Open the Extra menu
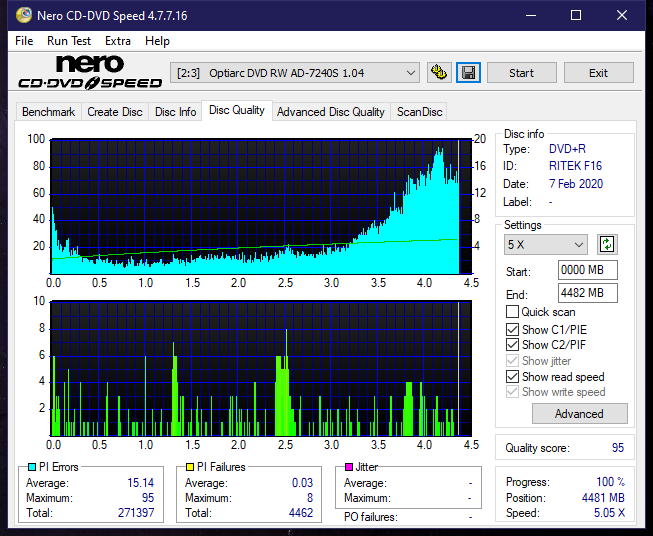Screen dimensions: 653x536 coord(118,41)
